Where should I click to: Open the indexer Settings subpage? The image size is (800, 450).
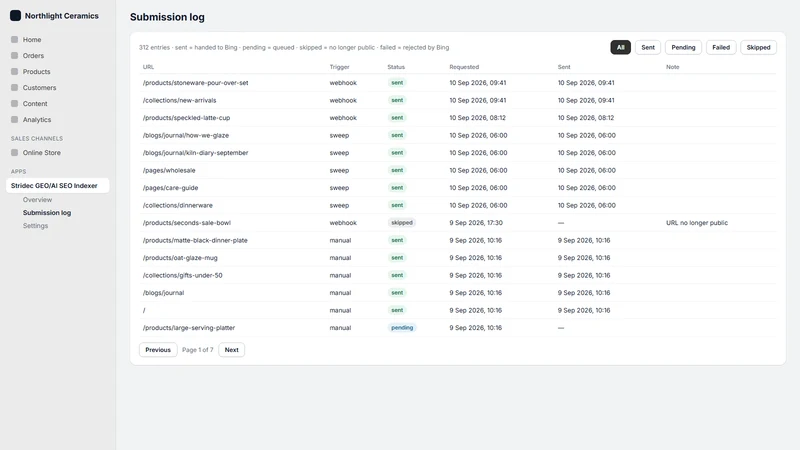(35, 226)
